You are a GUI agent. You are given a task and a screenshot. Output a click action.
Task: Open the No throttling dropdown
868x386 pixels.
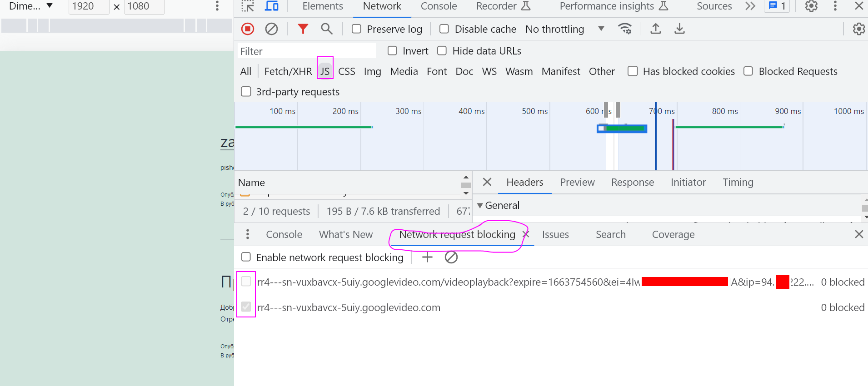[x=564, y=29]
